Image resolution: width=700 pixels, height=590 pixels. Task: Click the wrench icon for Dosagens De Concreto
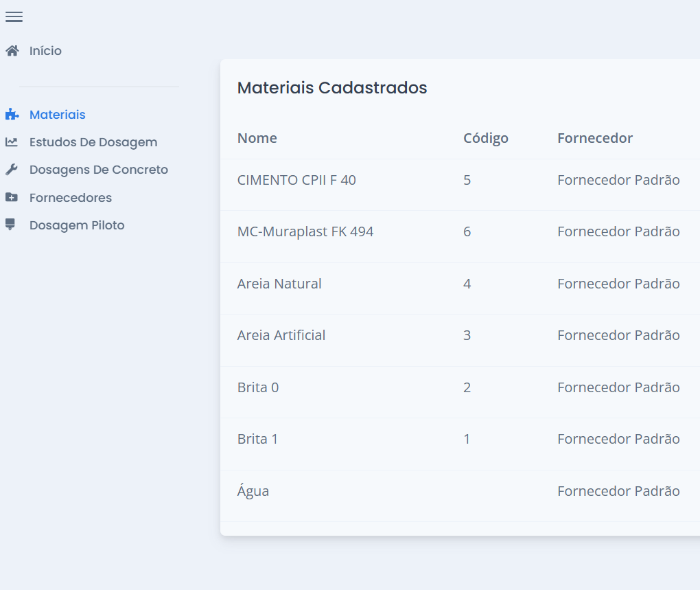click(12, 170)
